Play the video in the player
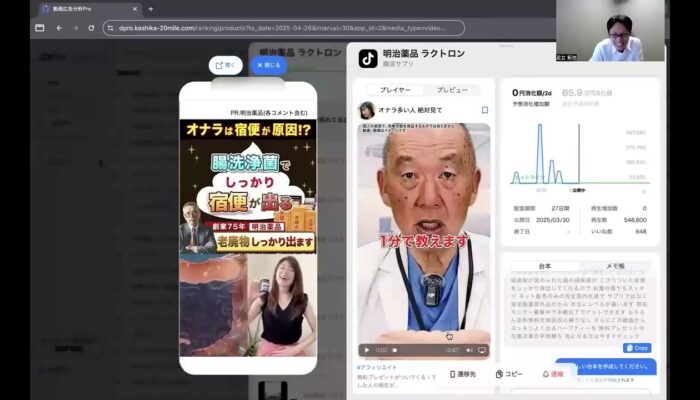700x400 pixels. click(367, 350)
